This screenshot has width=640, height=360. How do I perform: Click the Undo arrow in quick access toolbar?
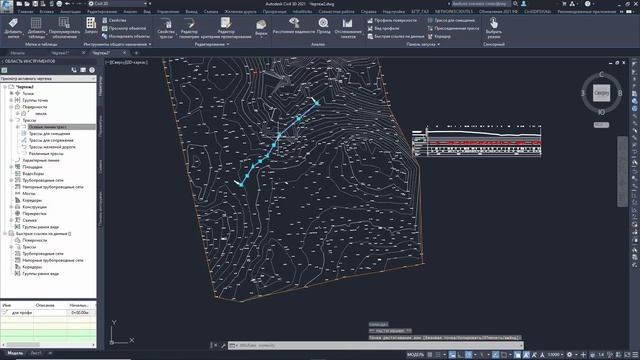pyautogui.click(x=68, y=4)
